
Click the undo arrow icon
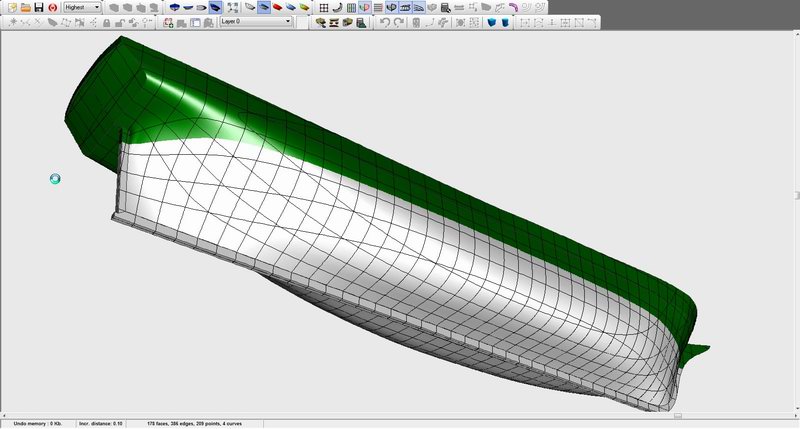click(x=386, y=21)
